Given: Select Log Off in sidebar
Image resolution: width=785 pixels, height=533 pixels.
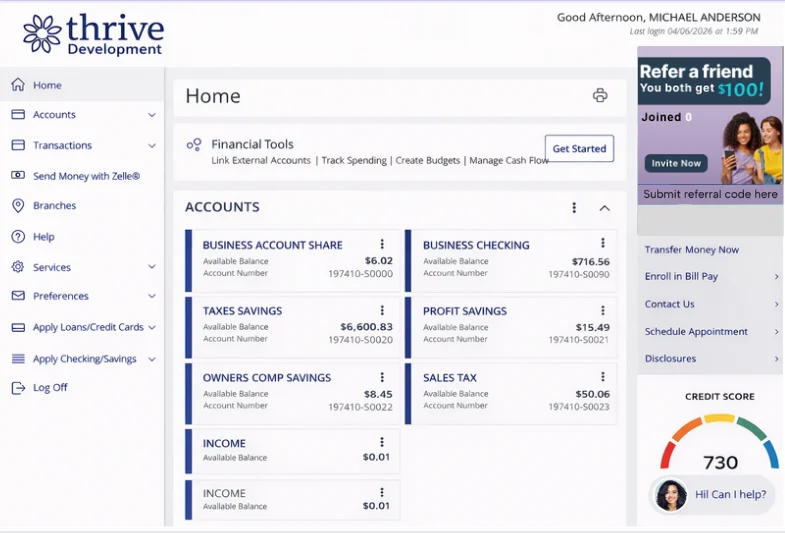Looking at the screenshot, I should pyautogui.click(x=50, y=387).
